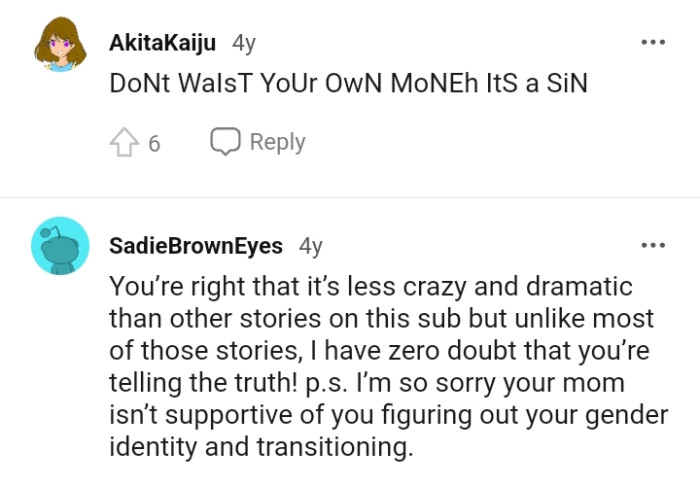Open the SadieBrownEyes user profile link
This screenshot has height=486, width=700.
(x=195, y=245)
